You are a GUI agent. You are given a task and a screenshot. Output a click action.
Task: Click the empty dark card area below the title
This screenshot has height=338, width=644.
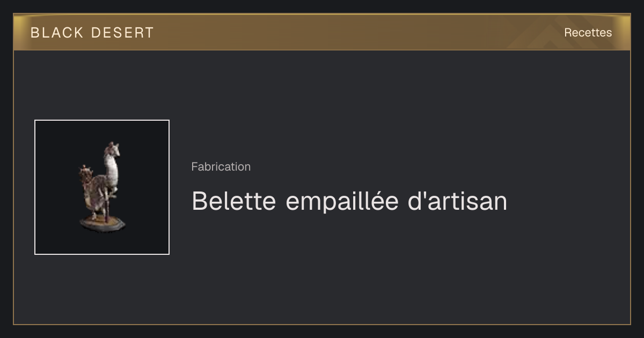click(376, 274)
